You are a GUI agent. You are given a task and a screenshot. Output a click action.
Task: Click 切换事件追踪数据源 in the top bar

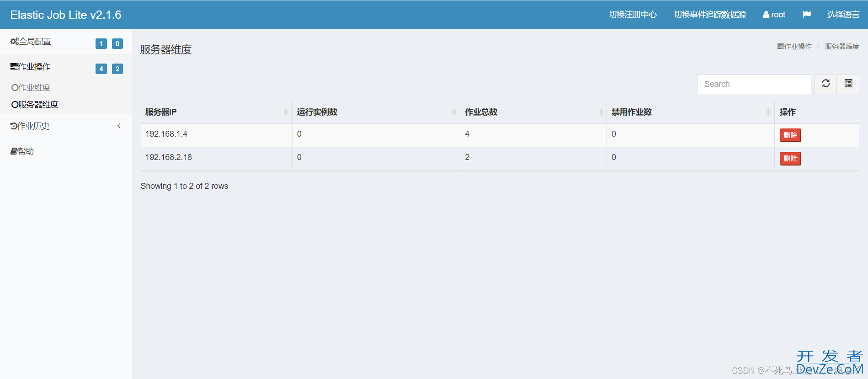pyautogui.click(x=710, y=15)
